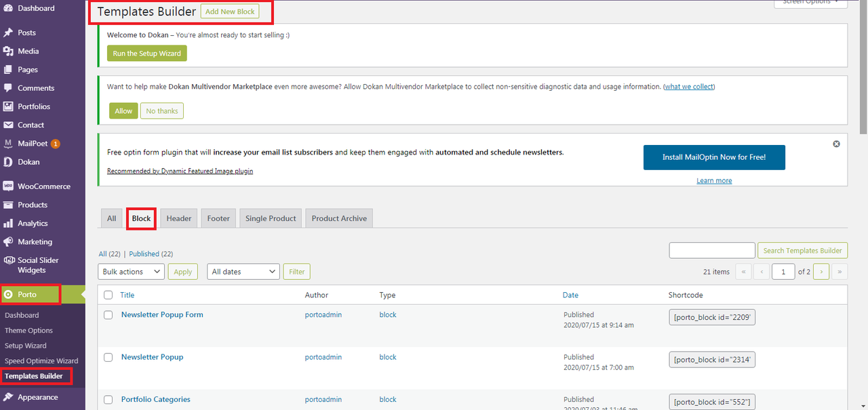
Task: Open the Learn more link
Action: [x=714, y=180]
